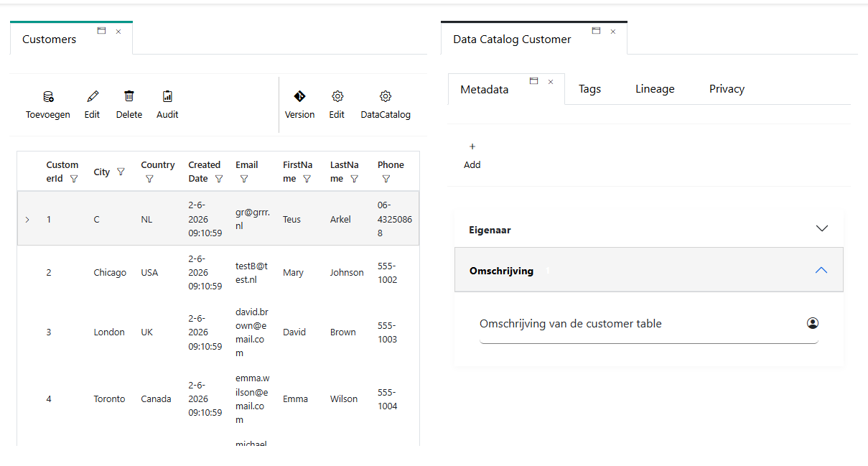Select the Emma first name cell

[295, 399]
